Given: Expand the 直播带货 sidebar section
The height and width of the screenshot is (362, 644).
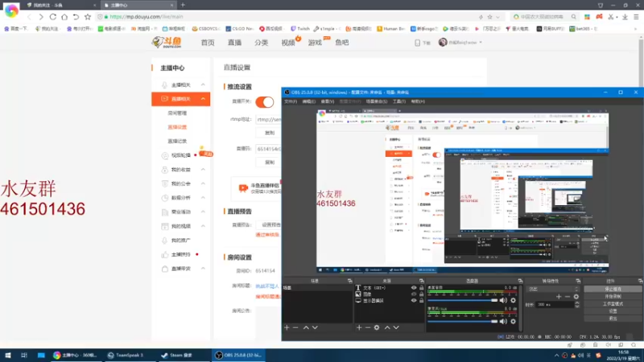Looking at the screenshot, I should pyautogui.click(x=203, y=269).
